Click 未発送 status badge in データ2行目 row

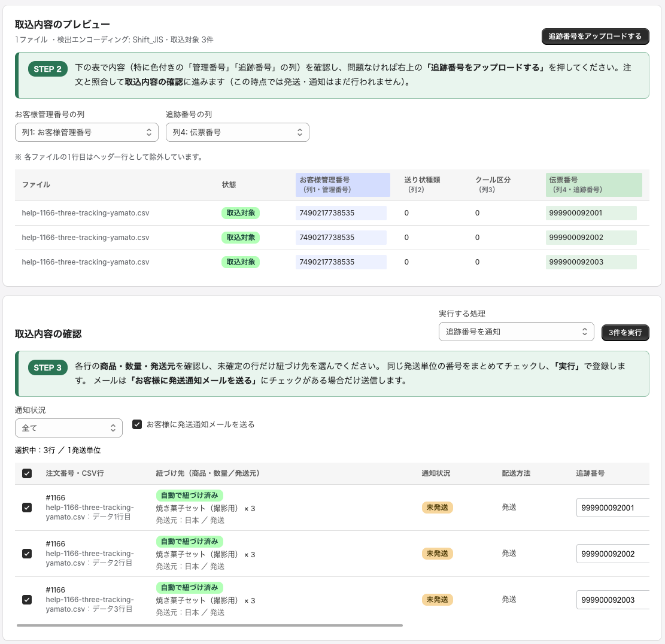[438, 554]
